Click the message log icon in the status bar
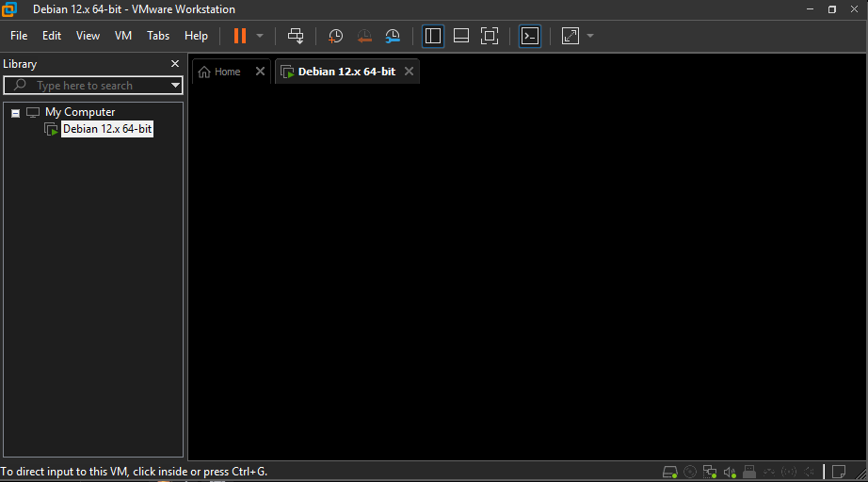This screenshot has height=482, width=868. (839, 472)
